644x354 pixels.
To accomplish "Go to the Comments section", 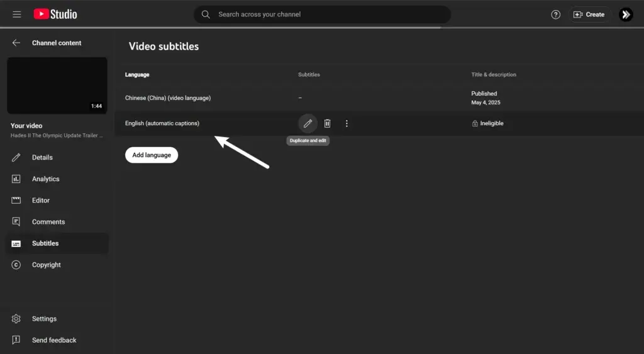I will point(48,221).
